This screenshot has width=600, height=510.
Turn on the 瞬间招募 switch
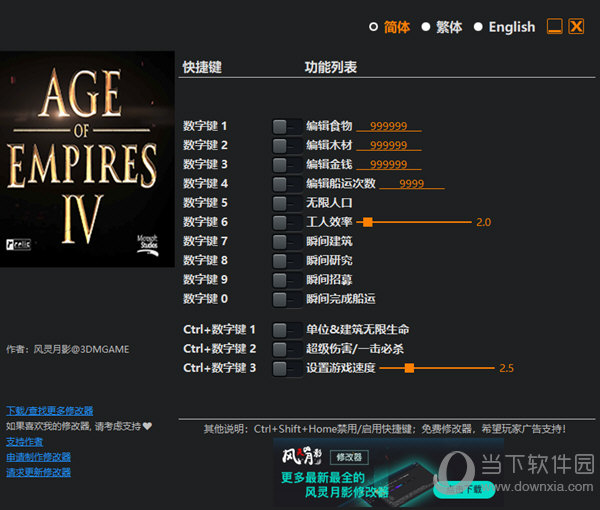pyautogui.click(x=287, y=280)
